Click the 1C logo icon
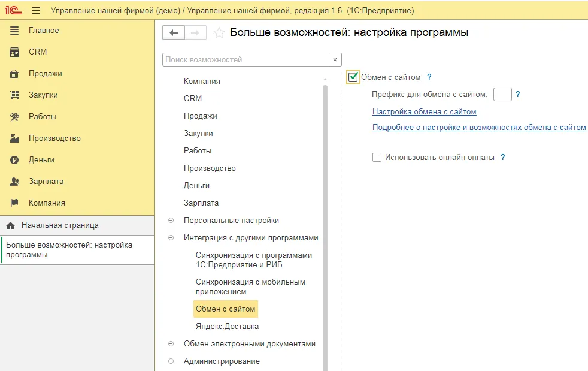 tap(13, 10)
